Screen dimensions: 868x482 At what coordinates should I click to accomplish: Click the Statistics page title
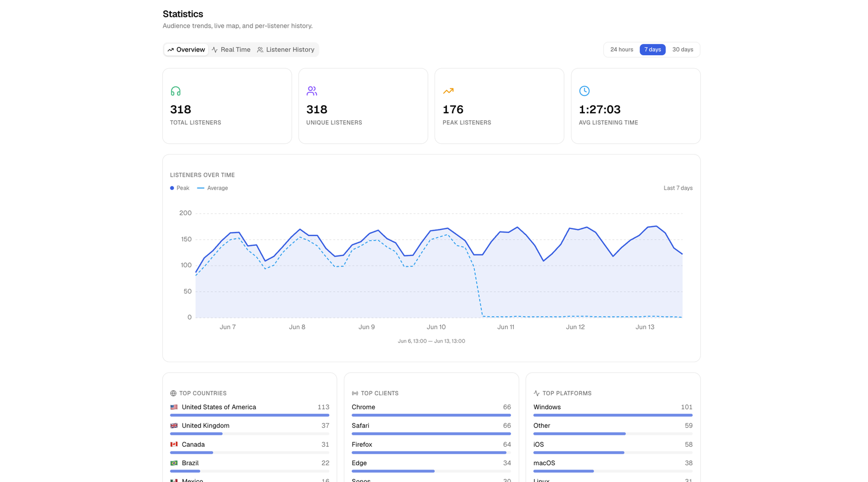pos(183,14)
